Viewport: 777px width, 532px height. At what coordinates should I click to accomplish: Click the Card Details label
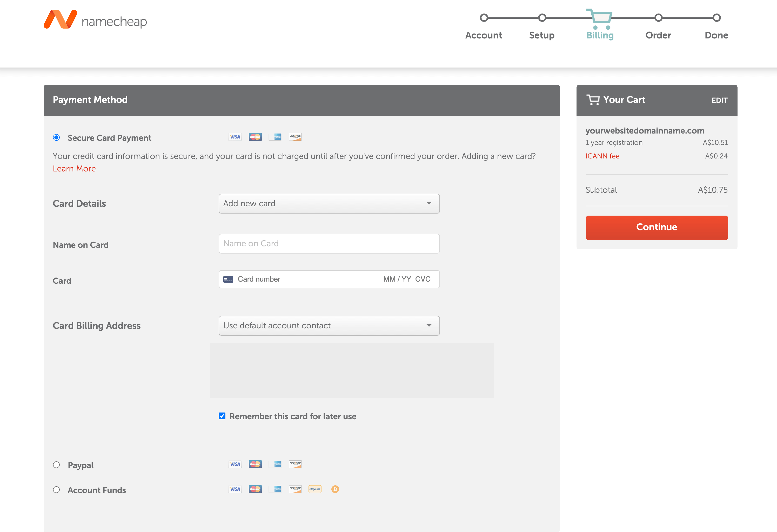click(79, 204)
